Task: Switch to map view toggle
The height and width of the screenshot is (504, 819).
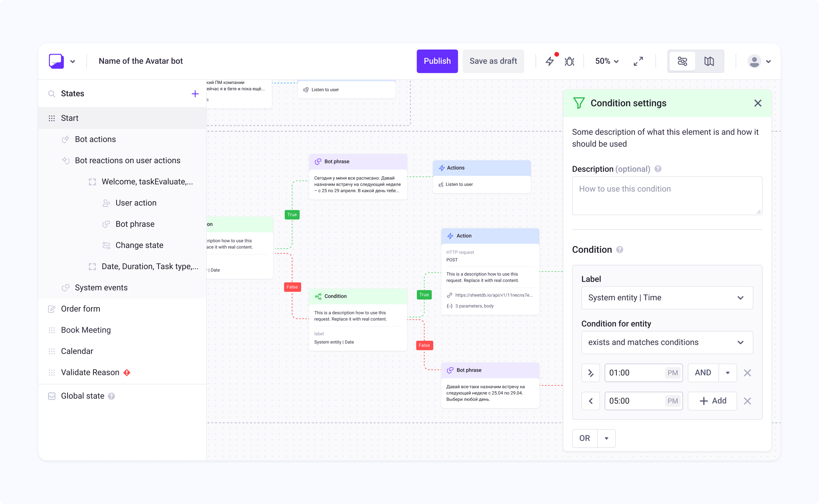Action: (x=709, y=61)
